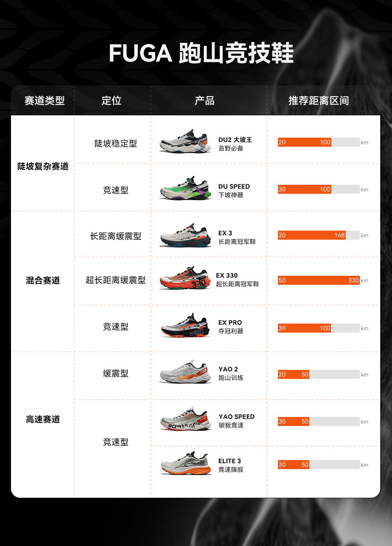The height and width of the screenshot is (546, 392).
Task: Click the YAO 2 gray shoe image
Action: click(x=185, y=372)
